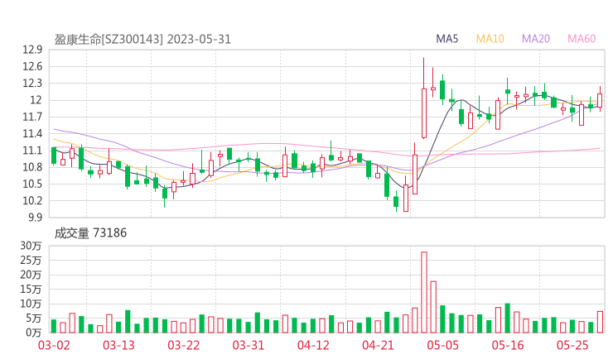Click the 11.1 price axis label

pos(32,151)
